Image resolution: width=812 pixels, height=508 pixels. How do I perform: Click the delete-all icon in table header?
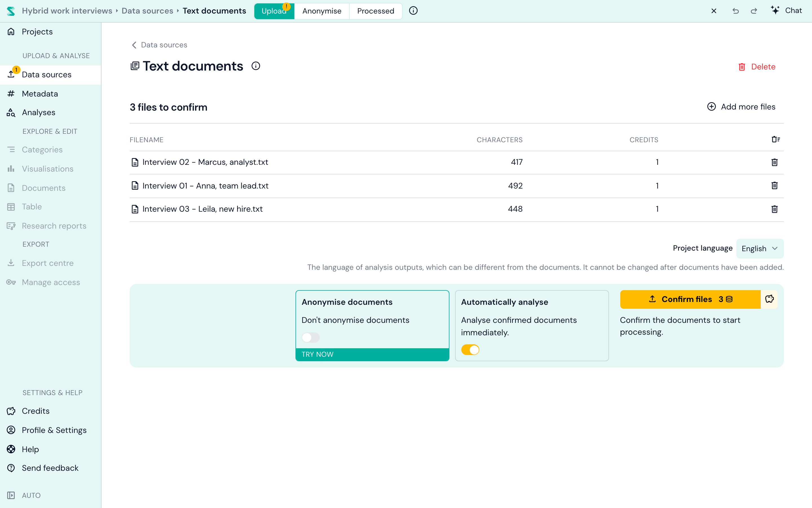775,139
